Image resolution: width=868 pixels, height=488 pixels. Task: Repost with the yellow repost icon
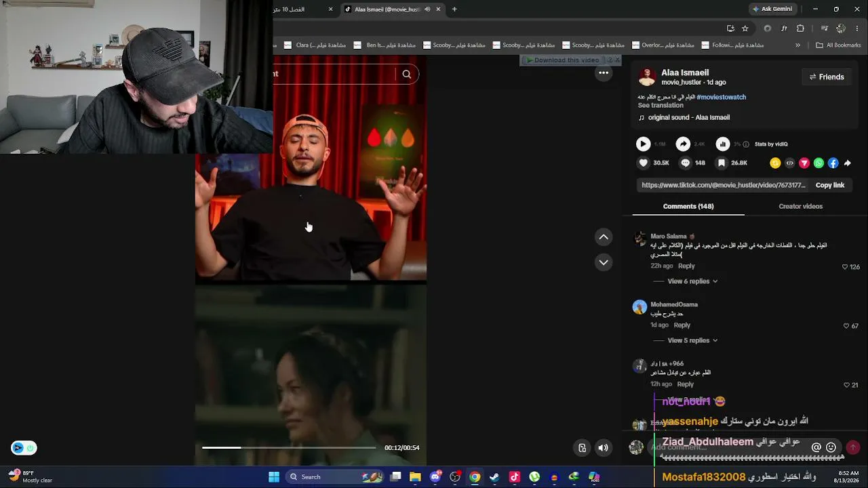[x=775, y=163]
